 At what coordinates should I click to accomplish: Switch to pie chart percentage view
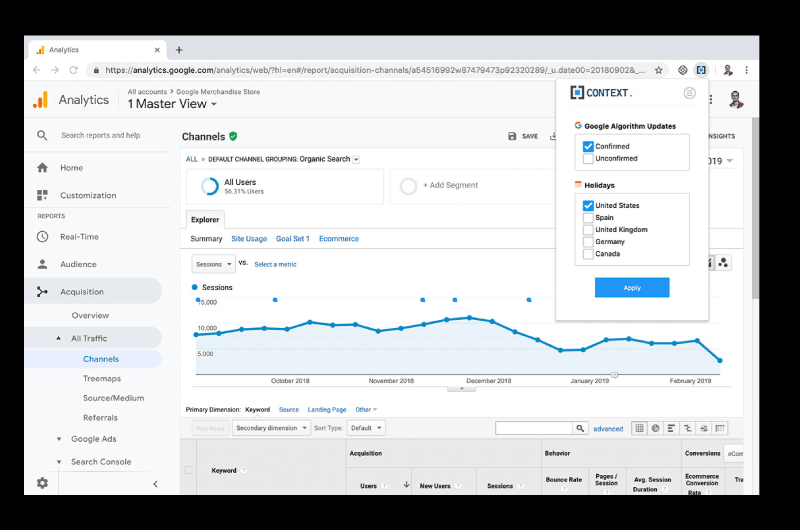(x=656, y=428)
